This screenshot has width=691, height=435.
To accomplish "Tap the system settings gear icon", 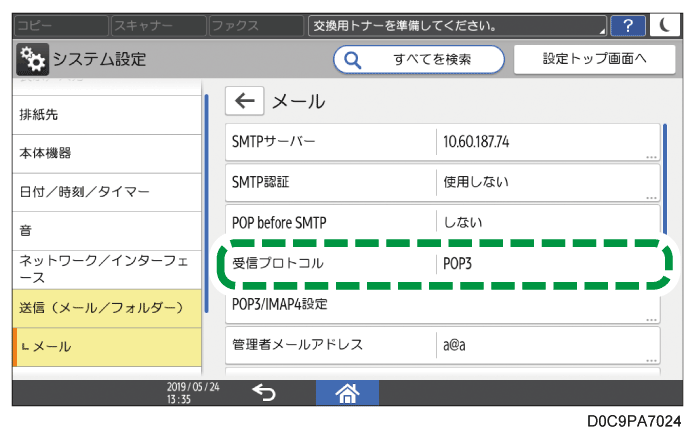I will [x=32, y=59].
